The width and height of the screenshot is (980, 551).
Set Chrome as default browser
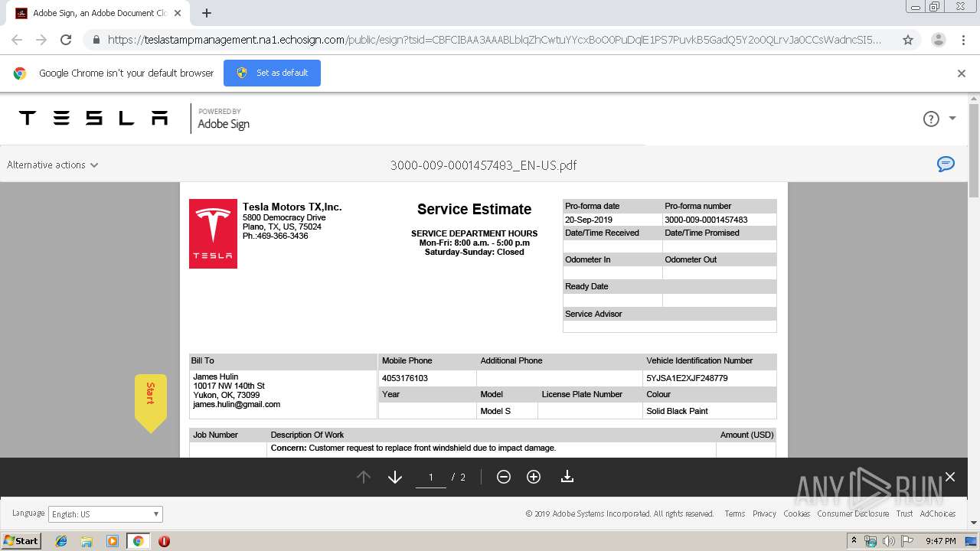pyautogui.click(x=272, y=73)
